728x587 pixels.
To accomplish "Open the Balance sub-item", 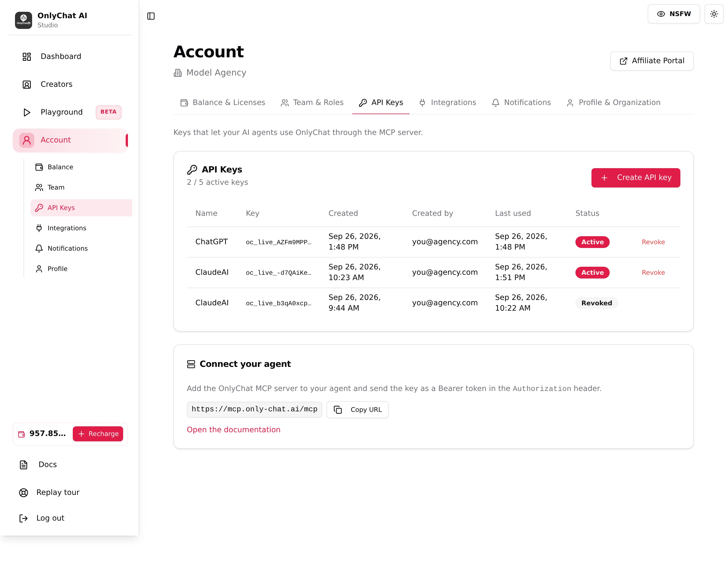I will click(x=81, y=167).
